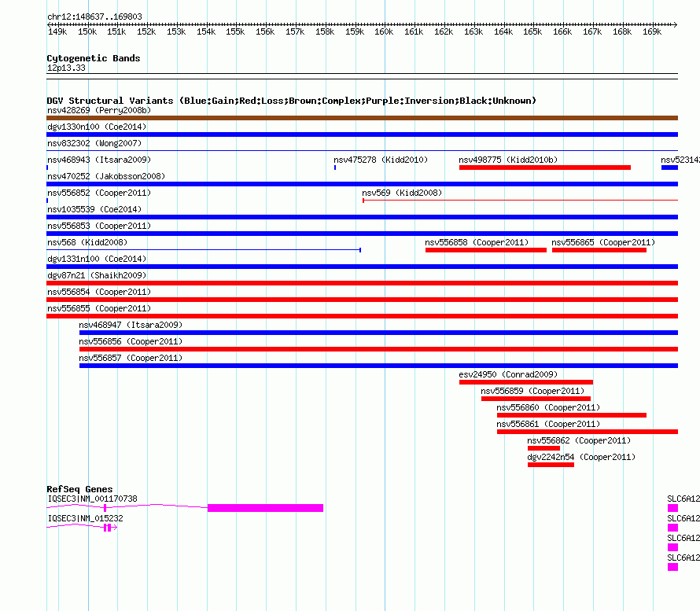Click the esv24950 (Conrad2009) variant label
700x611 pixels.
[508, 374]
